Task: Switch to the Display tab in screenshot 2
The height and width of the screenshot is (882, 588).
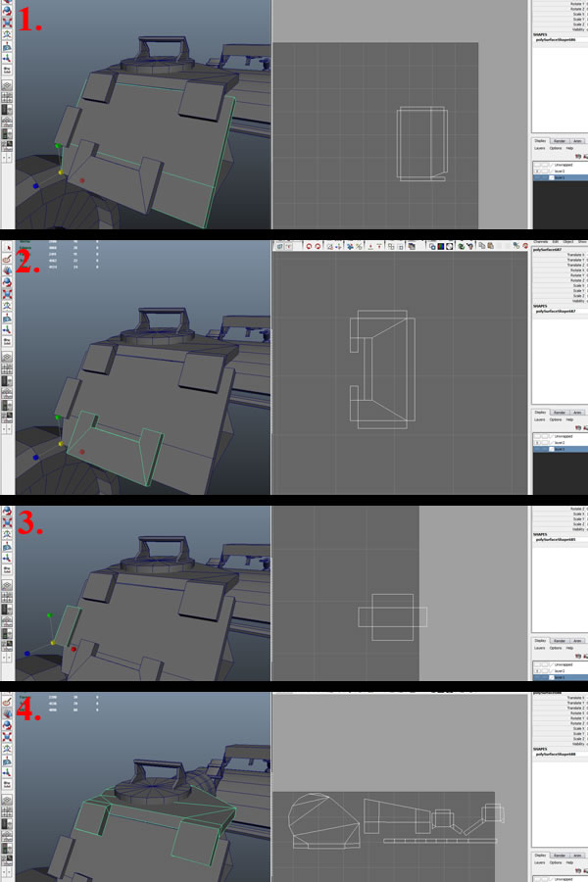Action: coord(540,413)
